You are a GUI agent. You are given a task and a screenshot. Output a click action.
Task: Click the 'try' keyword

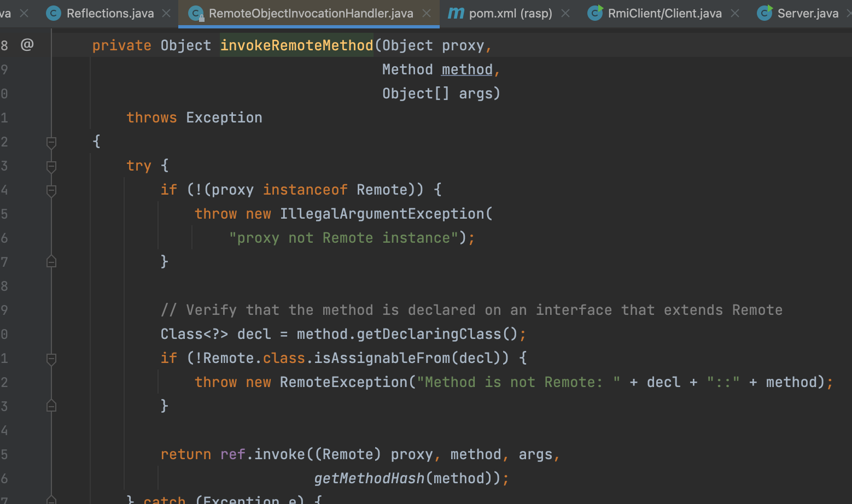click(139, 166)
